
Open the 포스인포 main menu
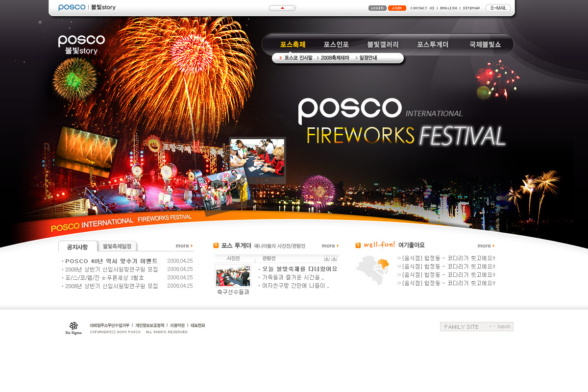(x=336, y=45)
